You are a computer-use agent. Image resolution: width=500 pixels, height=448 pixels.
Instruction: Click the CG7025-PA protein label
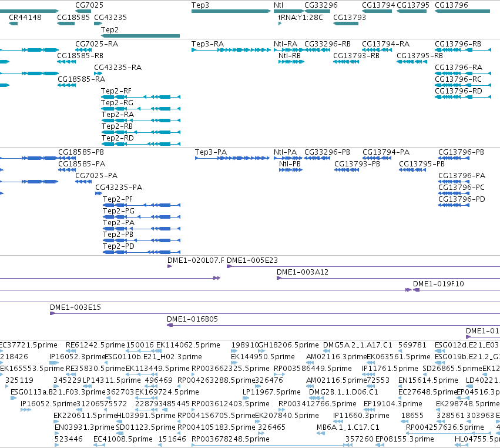(x=96, y=176)
